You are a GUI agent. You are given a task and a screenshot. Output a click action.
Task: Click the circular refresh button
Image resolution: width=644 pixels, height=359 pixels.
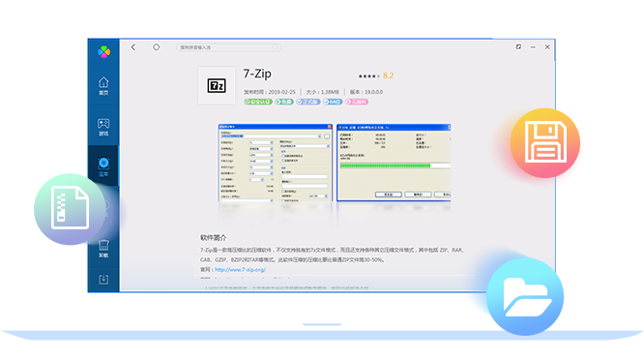pos(156,47)
